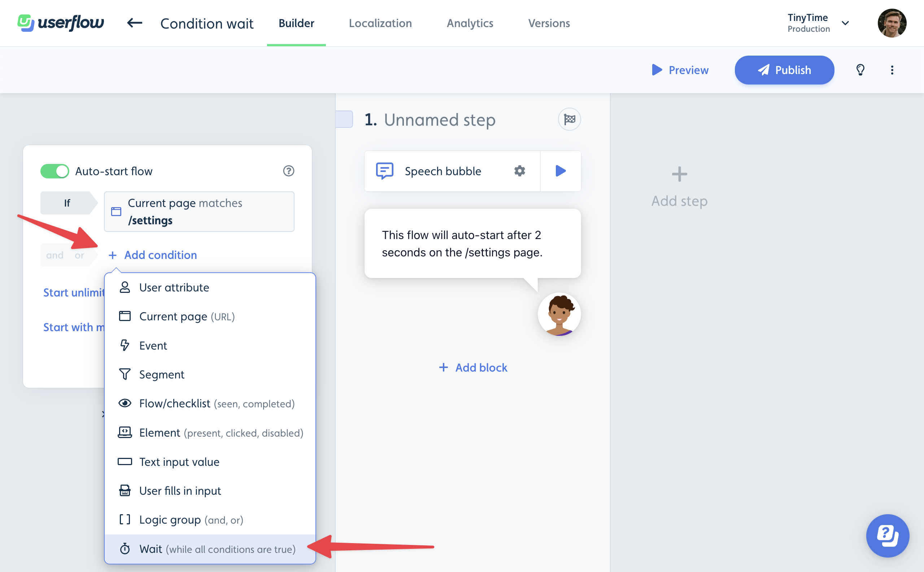Viewport: 924px width, 572px height.
Task: Choose Current page (URL) condition
Action: [x=210, y=316]
